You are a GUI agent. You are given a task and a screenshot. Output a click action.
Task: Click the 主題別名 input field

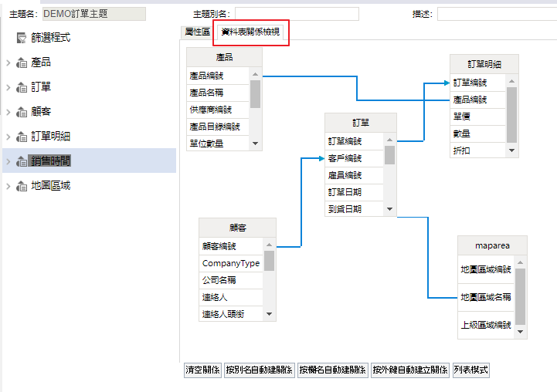(x=297, y=14)
